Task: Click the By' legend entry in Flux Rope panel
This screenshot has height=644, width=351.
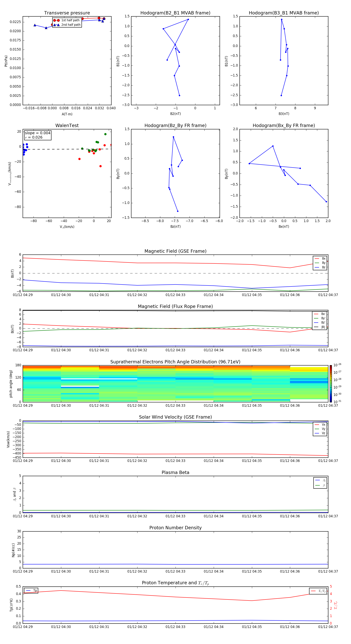Action: 320,318
